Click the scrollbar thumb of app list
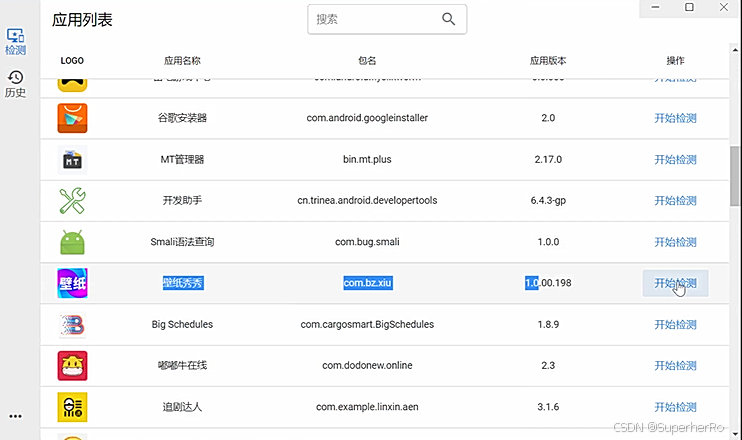This screenshot has height=440, width=742. tap(735, 176)
